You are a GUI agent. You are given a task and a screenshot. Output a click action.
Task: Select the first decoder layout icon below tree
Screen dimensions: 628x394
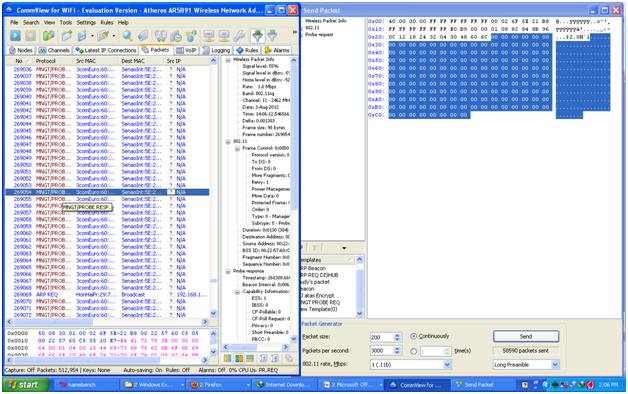(227, 358)
